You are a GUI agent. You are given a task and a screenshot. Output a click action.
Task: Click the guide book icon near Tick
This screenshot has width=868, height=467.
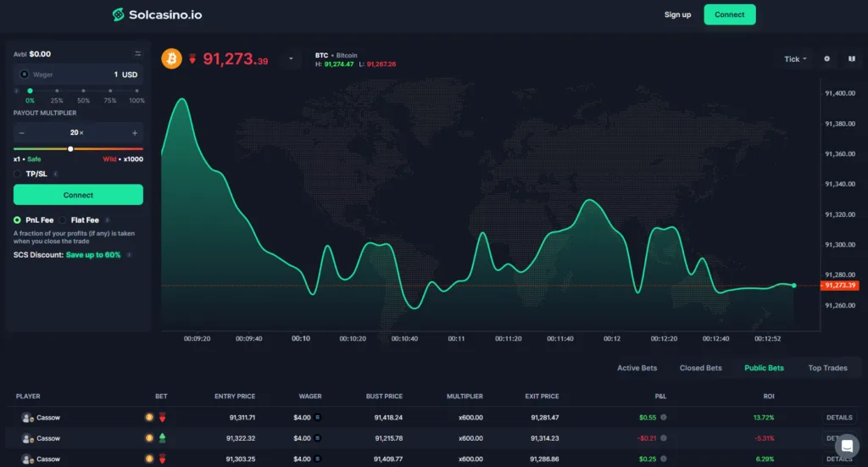point(851,59)
